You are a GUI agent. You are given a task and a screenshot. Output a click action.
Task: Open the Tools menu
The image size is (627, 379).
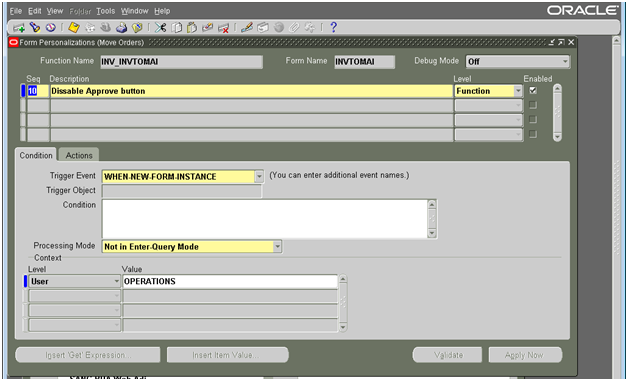tap(106, 11)
